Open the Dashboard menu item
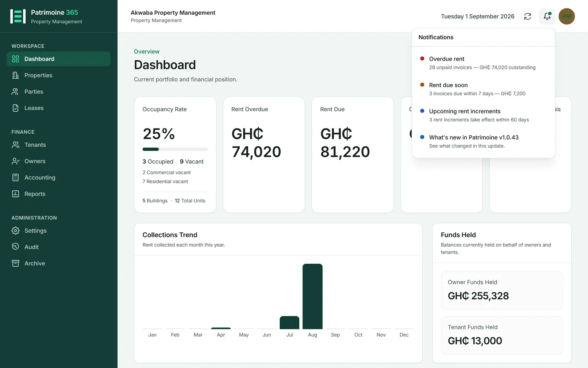 click(x=58, y=59)
